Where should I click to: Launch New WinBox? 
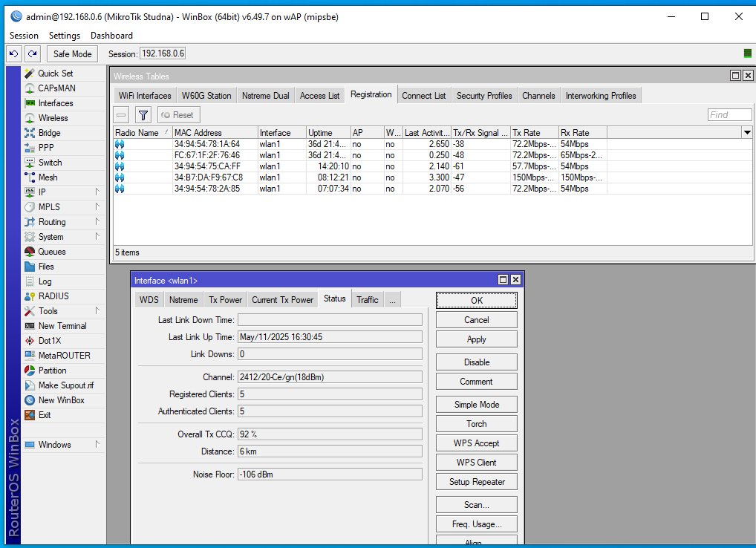[x=63, y=400]
